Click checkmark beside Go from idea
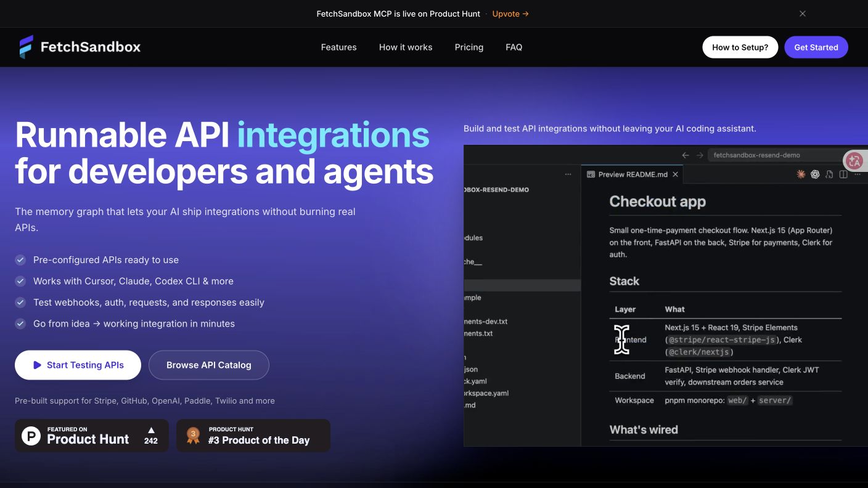Screen dimensions: 868x488 pos(20,323)
